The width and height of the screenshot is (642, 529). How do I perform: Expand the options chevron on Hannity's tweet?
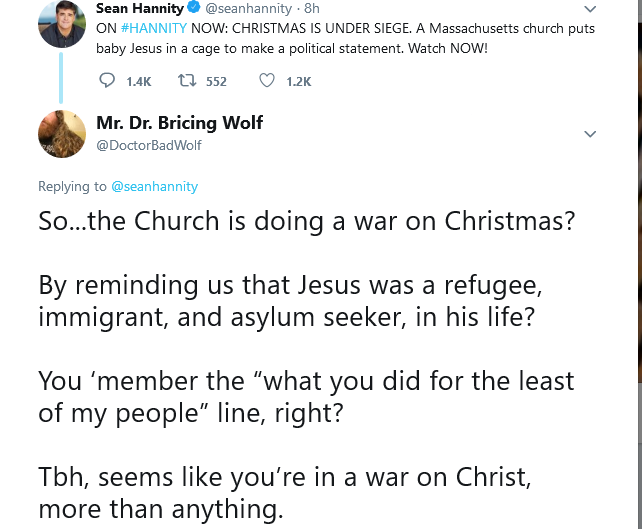coord(589,10)
